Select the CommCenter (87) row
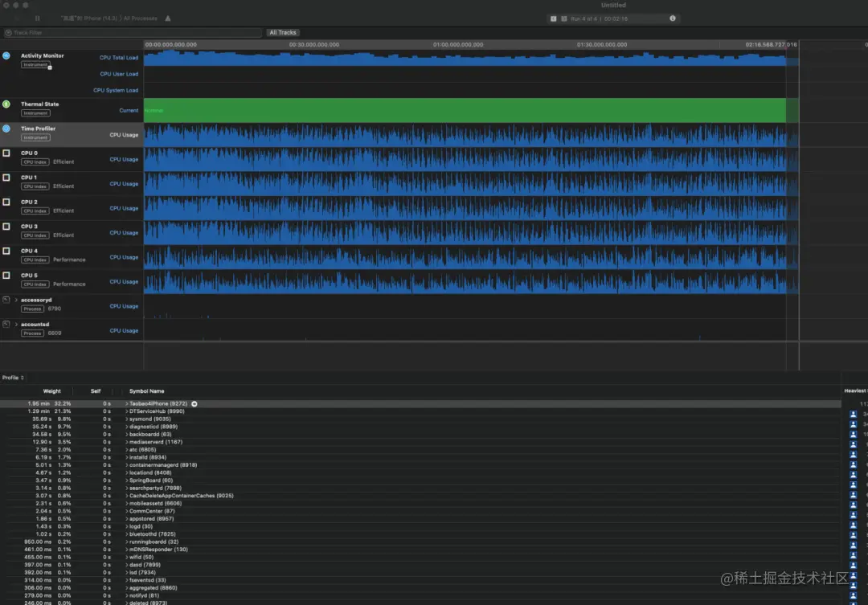The image size is (868, 605). [420, 512]
